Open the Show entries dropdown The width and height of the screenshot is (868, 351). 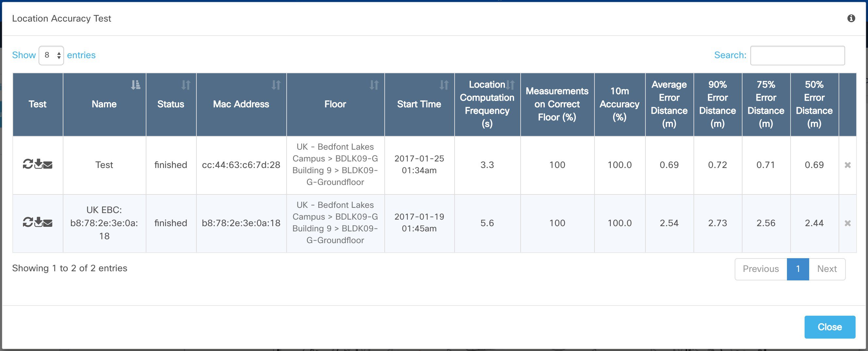click(51, 55)
